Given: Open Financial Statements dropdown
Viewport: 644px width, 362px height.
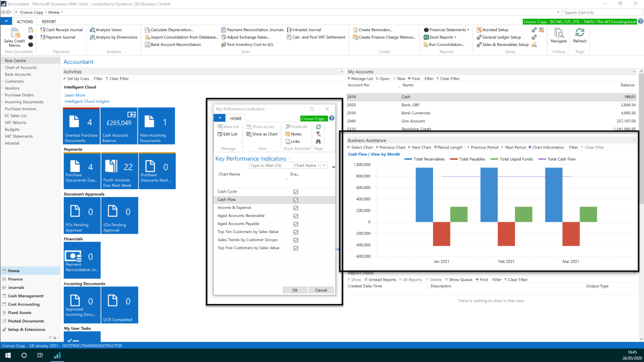Looking at the screenshot, I should [x=447, y=30].
